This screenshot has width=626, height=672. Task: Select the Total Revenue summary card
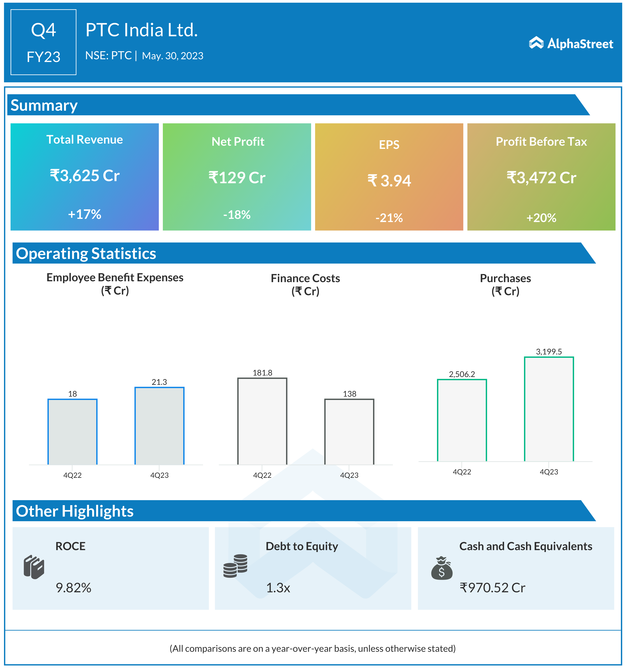pos(85,177)
